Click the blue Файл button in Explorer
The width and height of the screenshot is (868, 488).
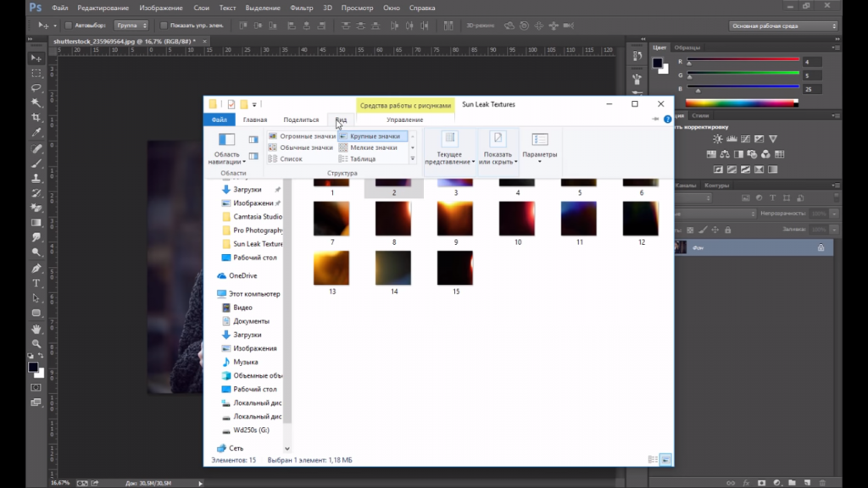[x=220, y=119]
